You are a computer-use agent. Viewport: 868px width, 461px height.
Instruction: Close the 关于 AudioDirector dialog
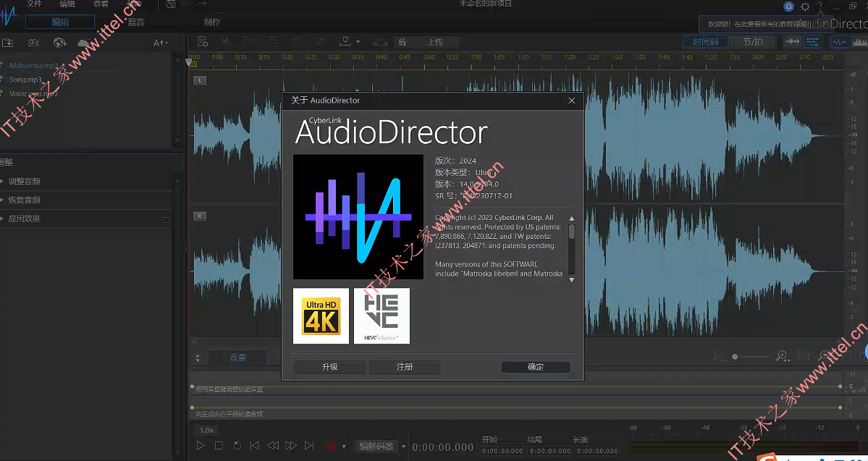[572, 100]
